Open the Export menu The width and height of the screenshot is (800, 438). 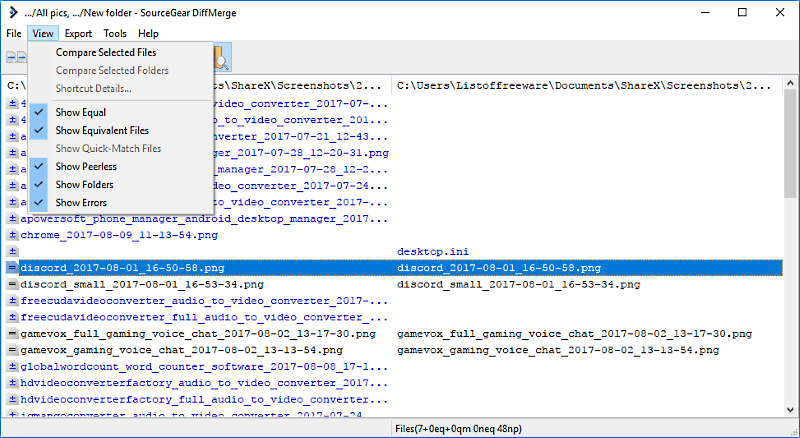[78, 33]
